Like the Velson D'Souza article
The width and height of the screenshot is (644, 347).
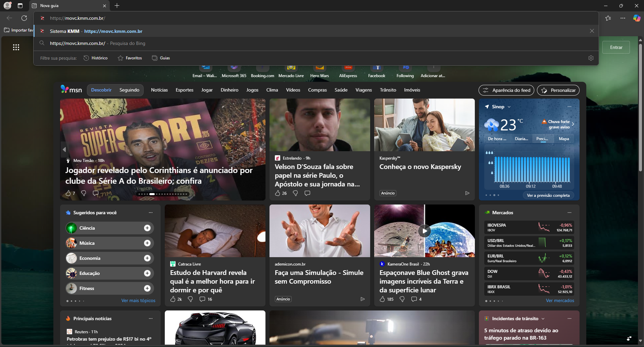[278, 193]
